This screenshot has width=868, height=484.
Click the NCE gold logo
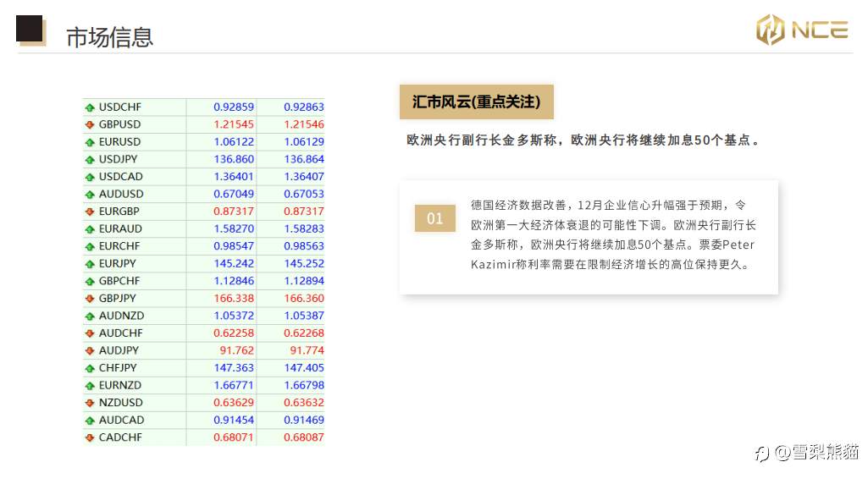point(802,30)
